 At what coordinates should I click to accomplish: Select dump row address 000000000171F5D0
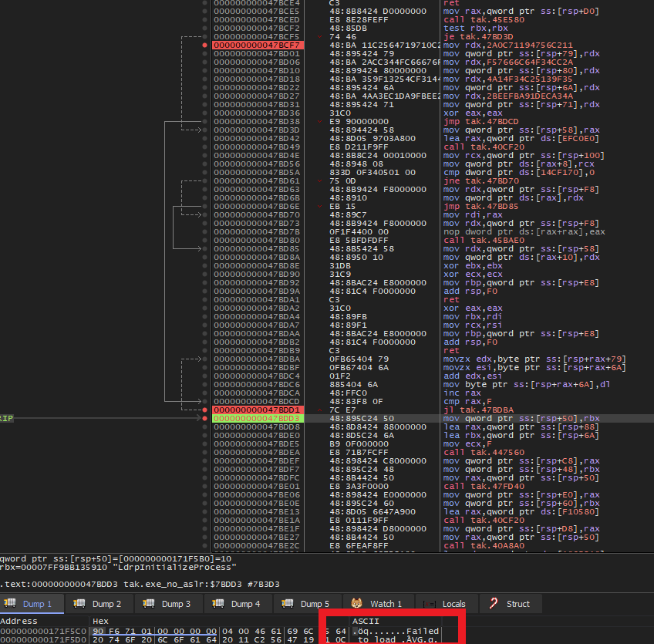point(43,639)
